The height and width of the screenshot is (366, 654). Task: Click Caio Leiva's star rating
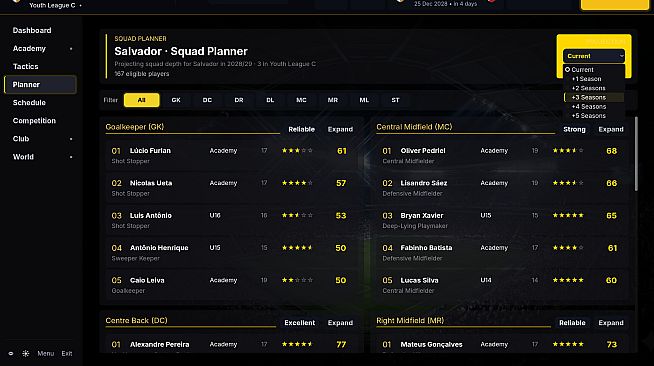point(297,280)
